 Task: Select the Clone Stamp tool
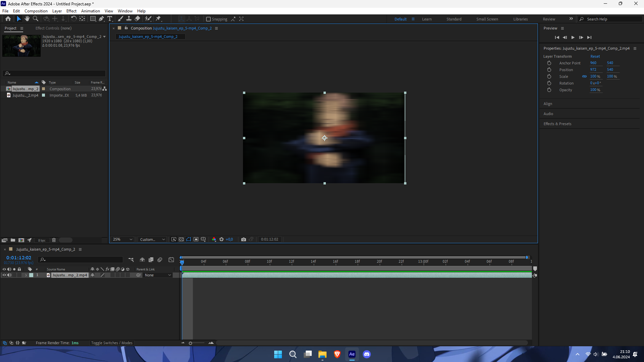[x=129, y=19]
